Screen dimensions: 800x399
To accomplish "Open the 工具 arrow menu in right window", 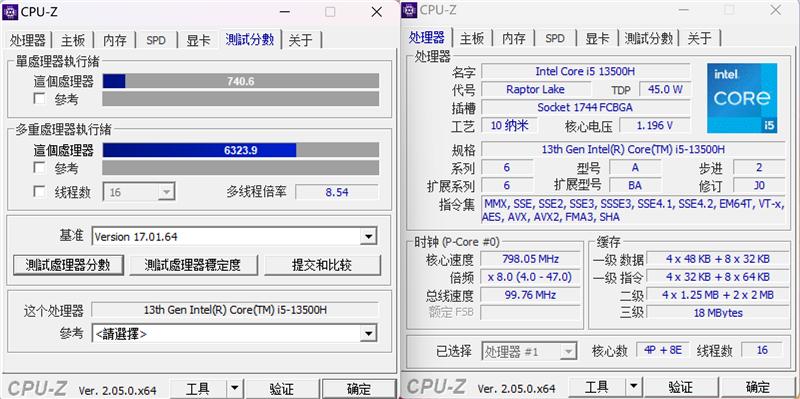I will point(633,387).
